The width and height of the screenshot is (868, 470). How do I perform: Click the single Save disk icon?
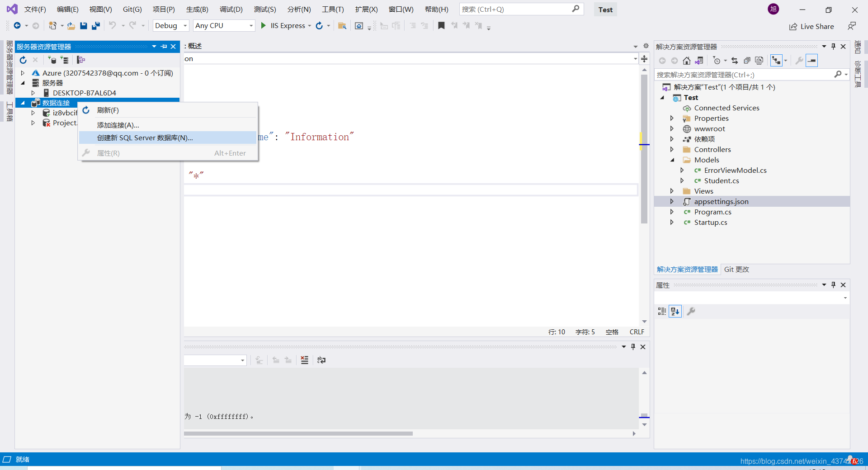(x=84, y=26)
